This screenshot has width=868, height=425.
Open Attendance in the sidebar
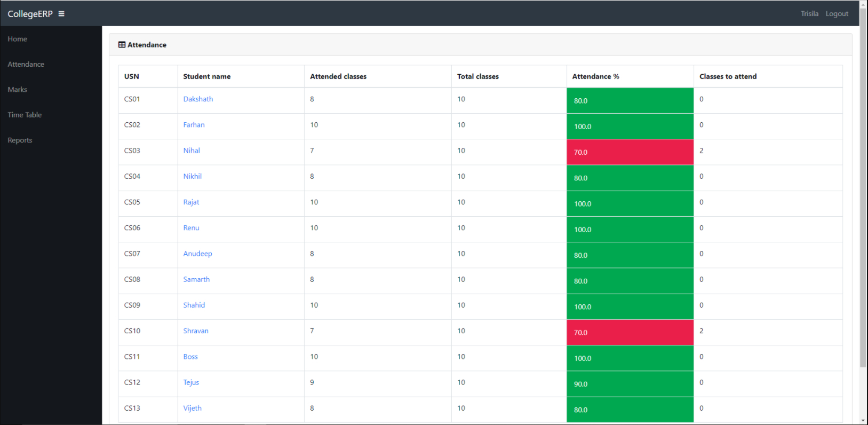click(x=26, y=64)
